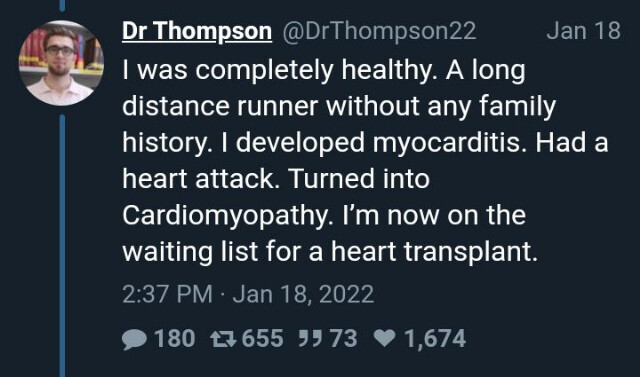View the 73 quote tweets count
Screen dimensions: 640x377
344,339
